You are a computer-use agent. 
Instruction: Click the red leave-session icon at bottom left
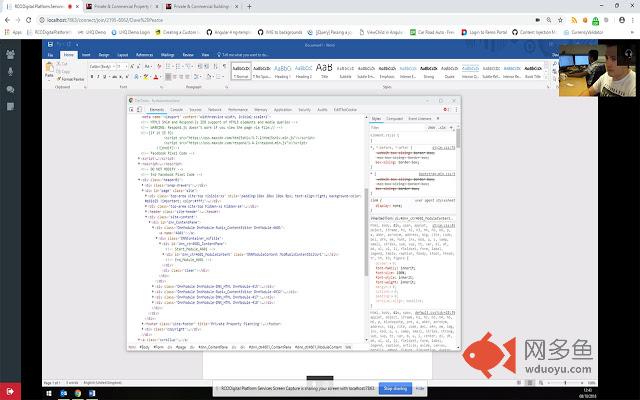point(10,391)
